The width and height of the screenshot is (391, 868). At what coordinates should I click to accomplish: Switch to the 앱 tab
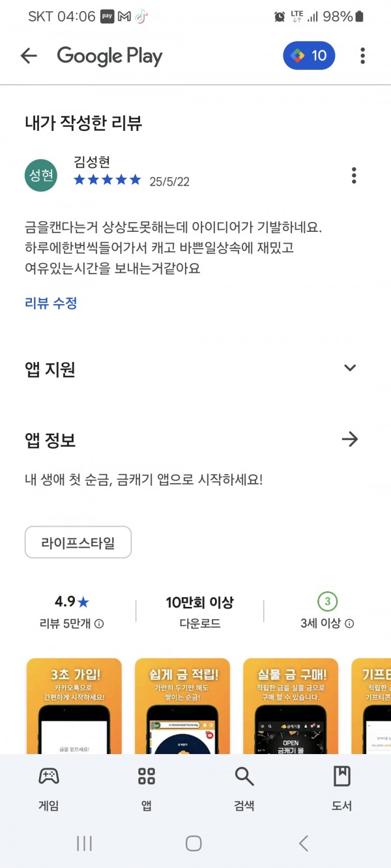(x=147, y=788)
